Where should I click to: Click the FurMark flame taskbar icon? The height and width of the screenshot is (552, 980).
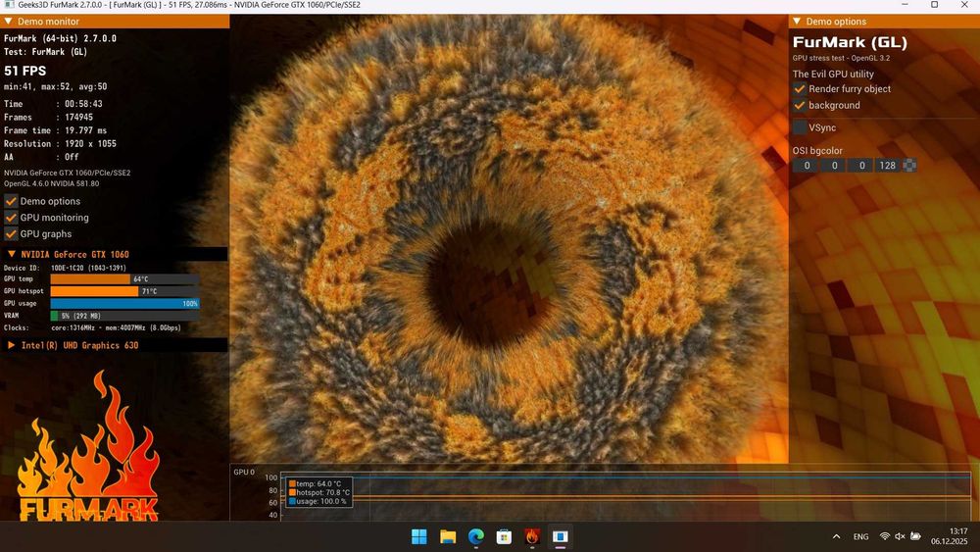pyautogui.click(x=532, y=536)
